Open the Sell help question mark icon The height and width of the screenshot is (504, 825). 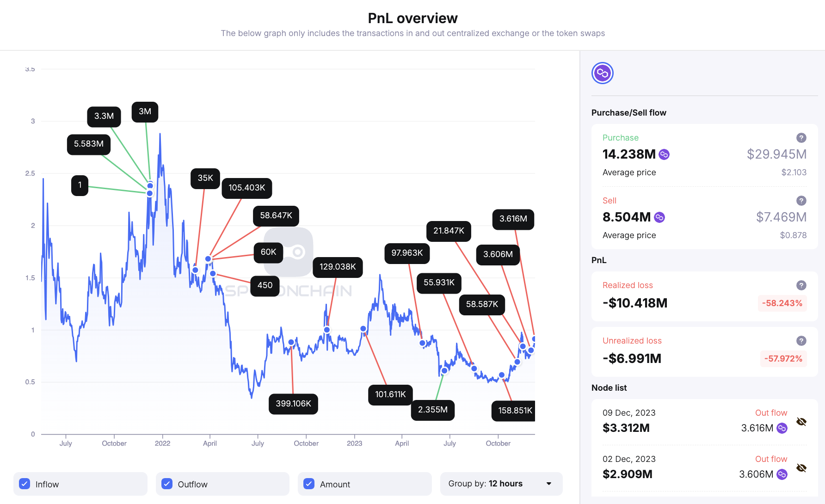click(x=801, y=200)
